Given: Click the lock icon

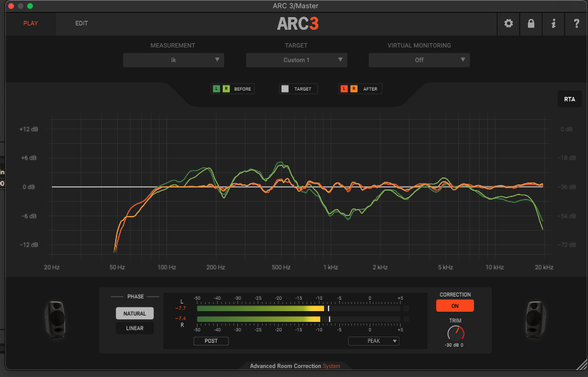Looking at the screenshot, I should pyautogui.click(x=530, y=23).
